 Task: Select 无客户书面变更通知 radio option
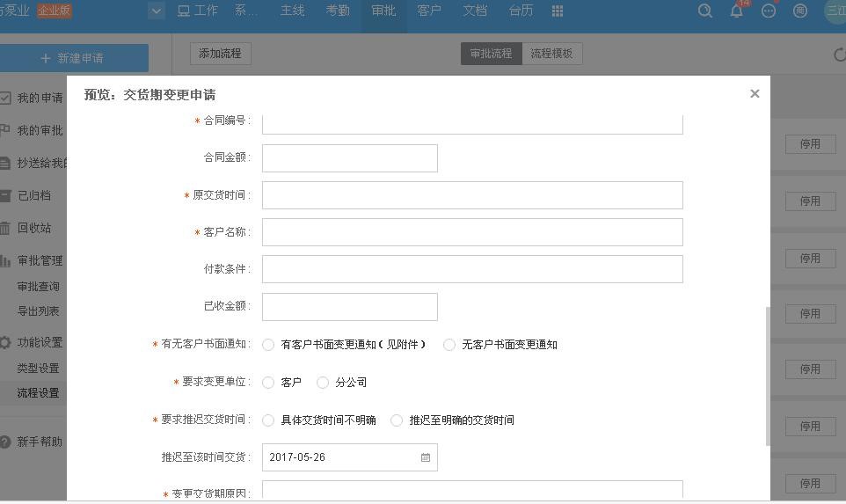(449, 345)
